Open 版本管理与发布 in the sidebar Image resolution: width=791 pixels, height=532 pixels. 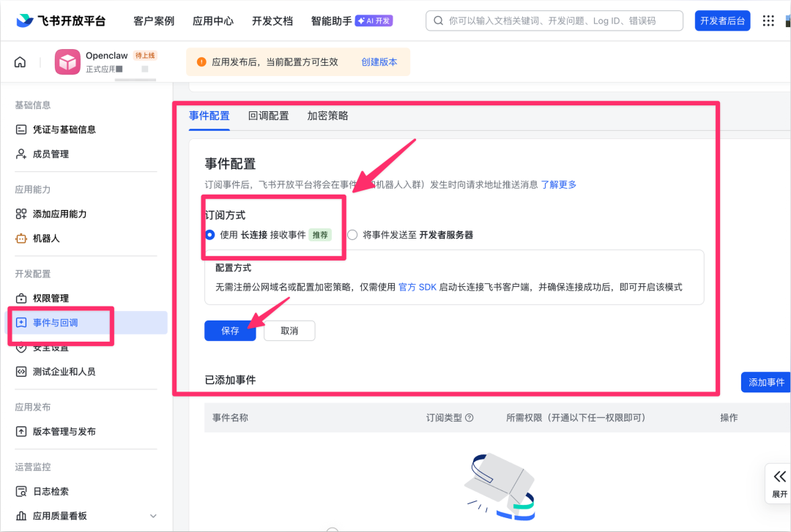click(66, 432)
